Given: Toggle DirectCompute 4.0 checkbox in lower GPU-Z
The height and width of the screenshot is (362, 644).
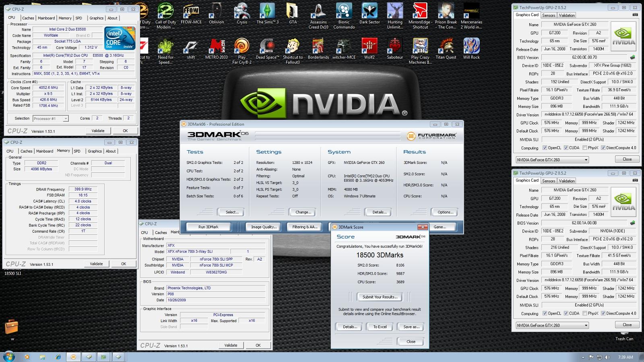Looking at the screenshot, I should [x=603, y=313].
